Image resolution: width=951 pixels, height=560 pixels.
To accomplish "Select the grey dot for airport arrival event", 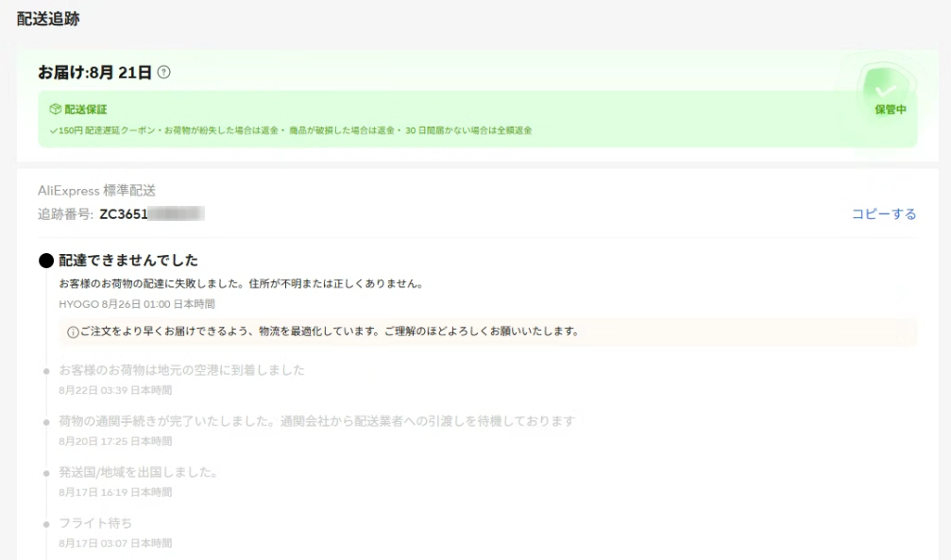I will (46, 371).
